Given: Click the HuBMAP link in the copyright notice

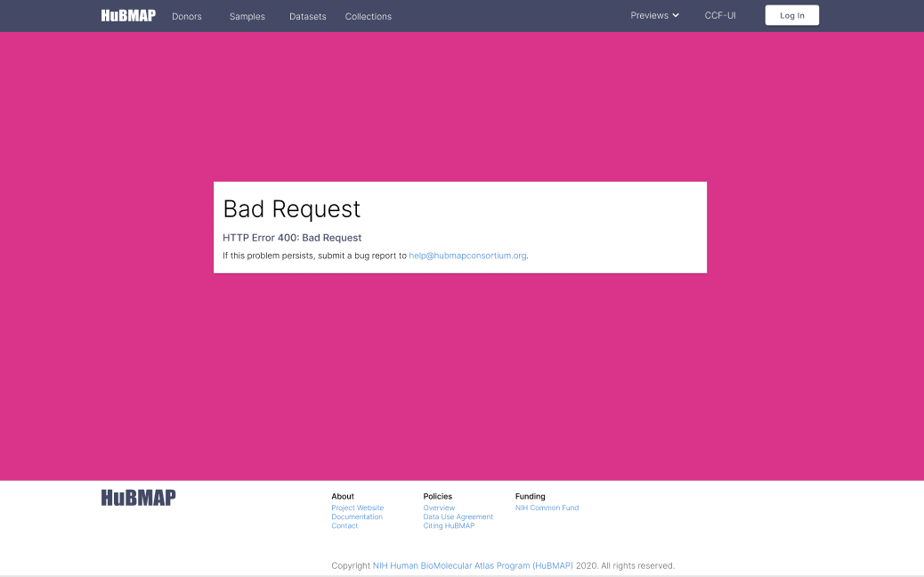Looking at the screenshot, I should (472, 565).
